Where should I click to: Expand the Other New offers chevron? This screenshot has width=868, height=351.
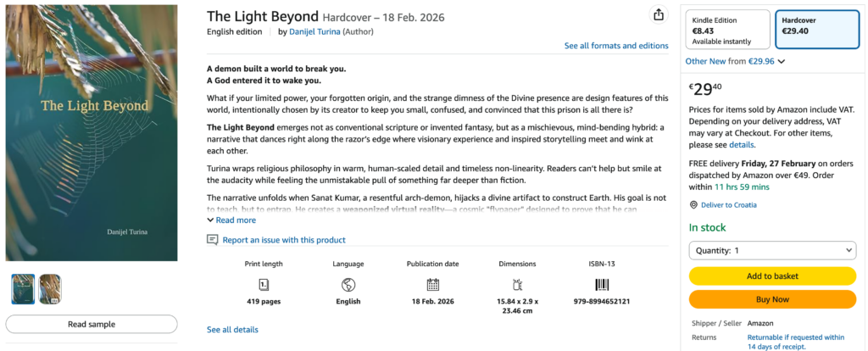coord(782,61)
